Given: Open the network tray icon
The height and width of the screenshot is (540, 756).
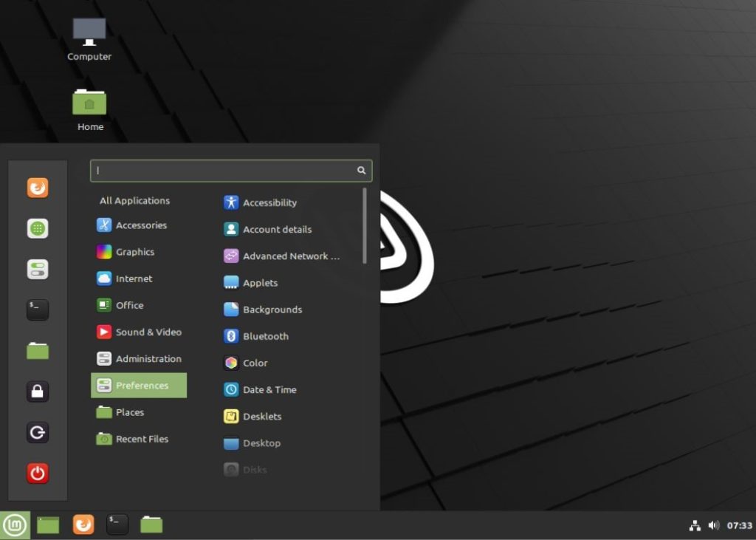Looking at the screenshot, I should click(x=695, y=525).
